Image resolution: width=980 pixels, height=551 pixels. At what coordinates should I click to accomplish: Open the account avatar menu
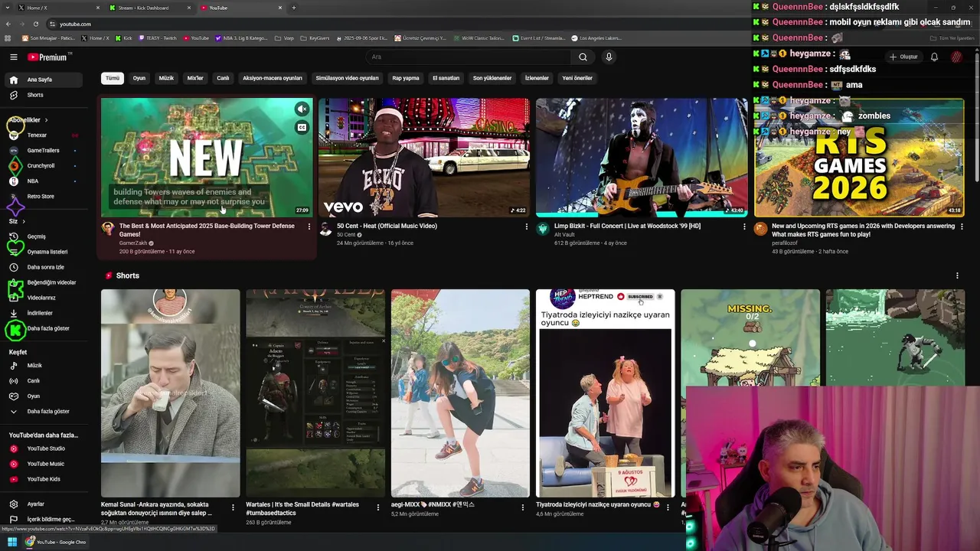click(x=956, y=57)
